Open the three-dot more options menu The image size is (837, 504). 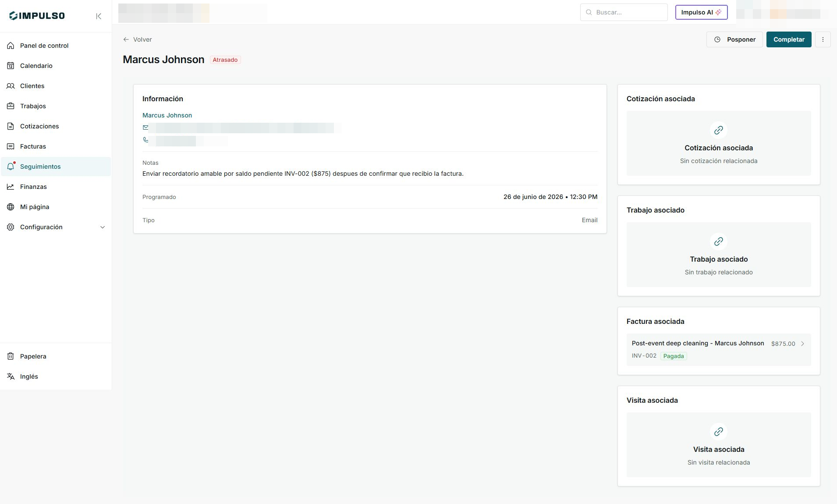tap(823, 39)
